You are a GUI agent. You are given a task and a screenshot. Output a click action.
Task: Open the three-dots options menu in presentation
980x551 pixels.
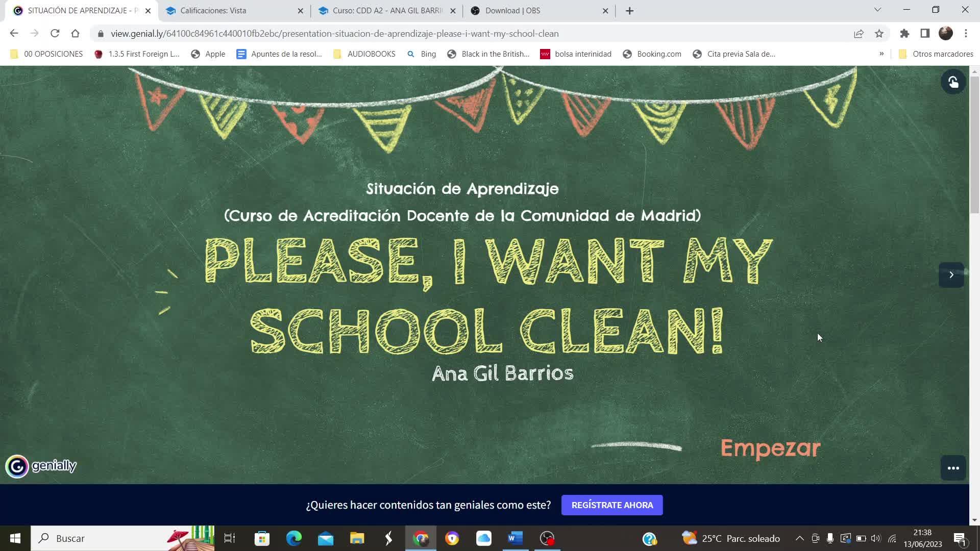point(953,468)
